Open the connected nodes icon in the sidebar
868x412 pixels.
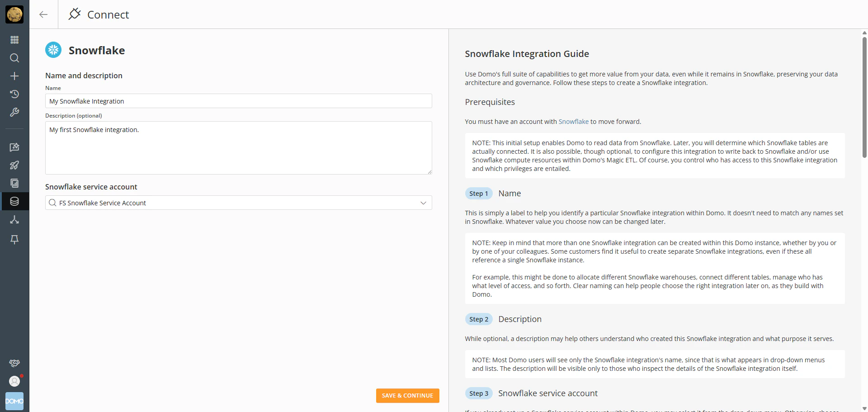click(x=14, y=219)
